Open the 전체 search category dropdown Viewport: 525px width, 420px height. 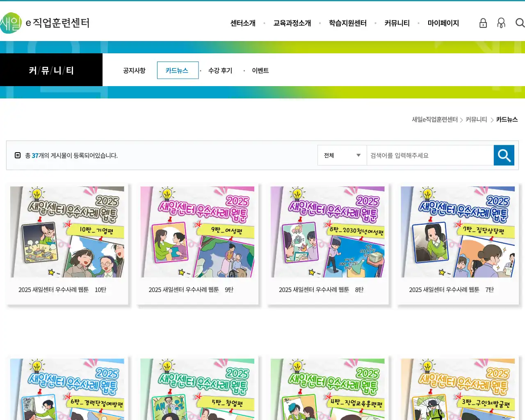(342, 155)
